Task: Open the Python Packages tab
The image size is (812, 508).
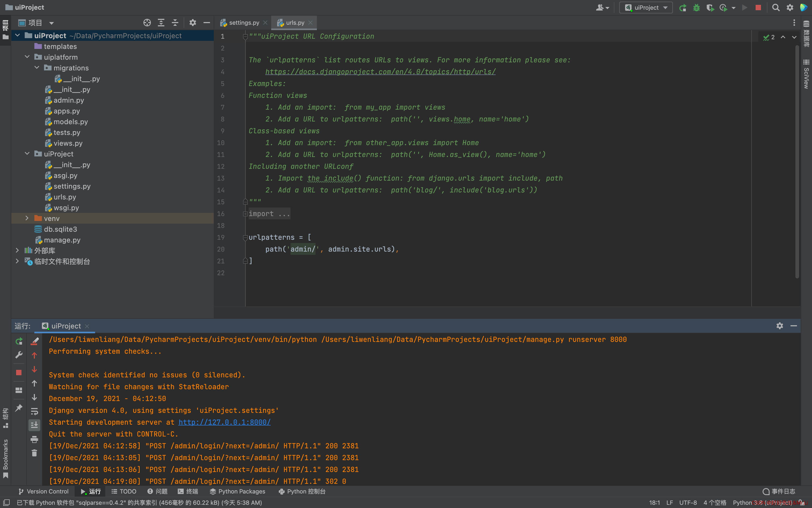Action: 238,491
